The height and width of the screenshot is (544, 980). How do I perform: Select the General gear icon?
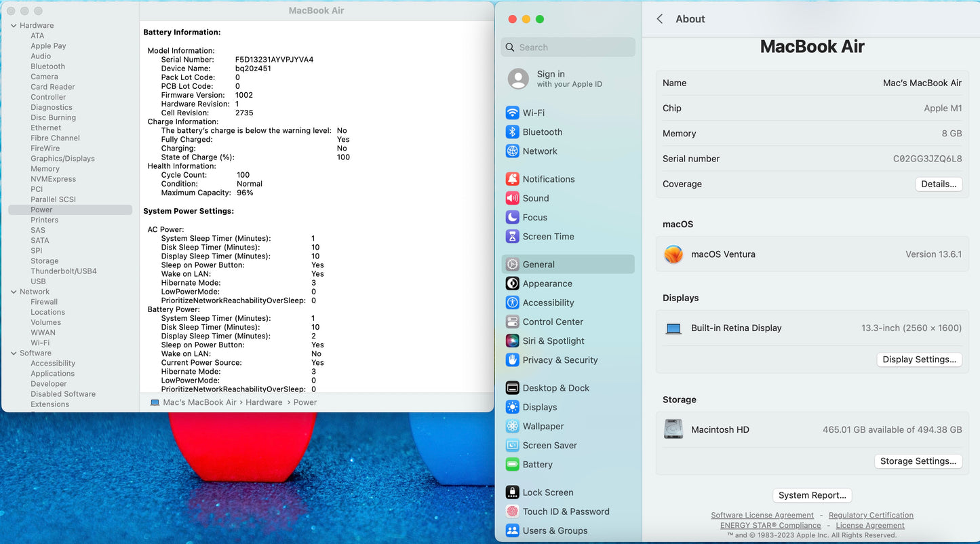point(512,265)
